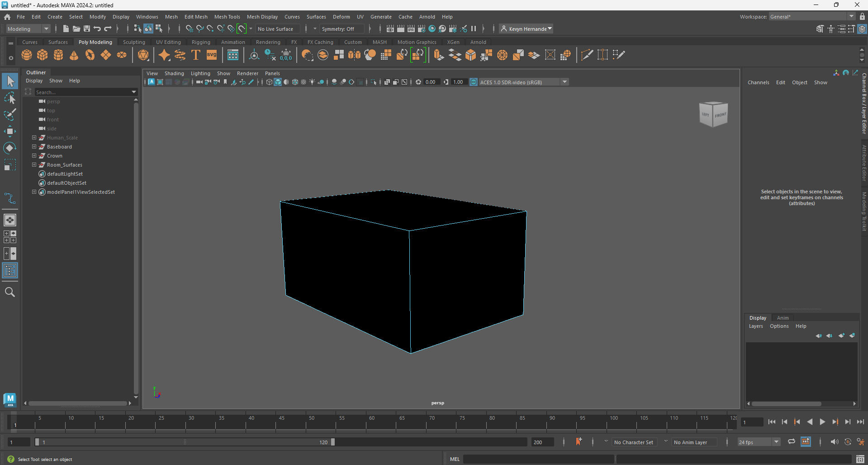
Task: Create a polygon sphere from shelf
Action: [27, 55]
